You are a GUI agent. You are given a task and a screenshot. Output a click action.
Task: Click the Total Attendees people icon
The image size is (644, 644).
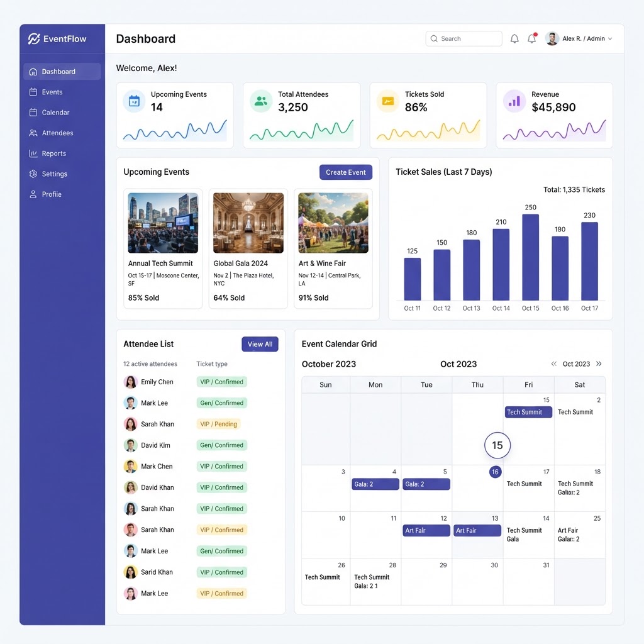261,101
